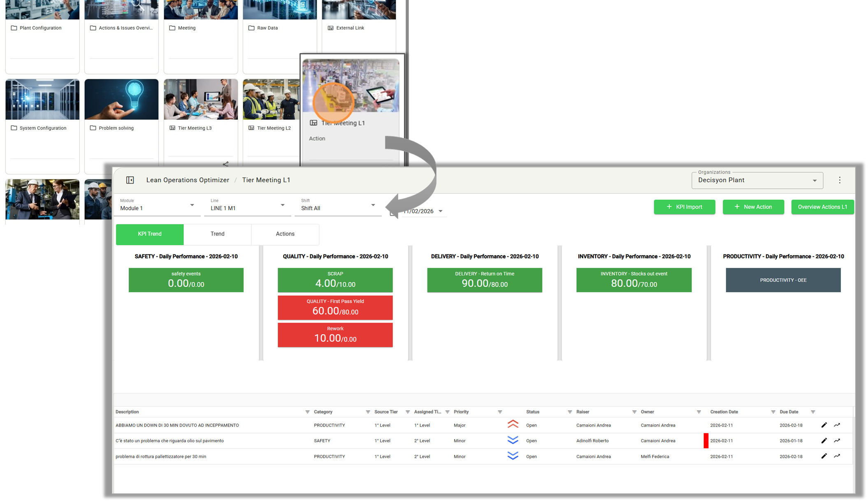868x502 pixels.
Task: Open the three-dot options menu
Action: pos(840,180)
